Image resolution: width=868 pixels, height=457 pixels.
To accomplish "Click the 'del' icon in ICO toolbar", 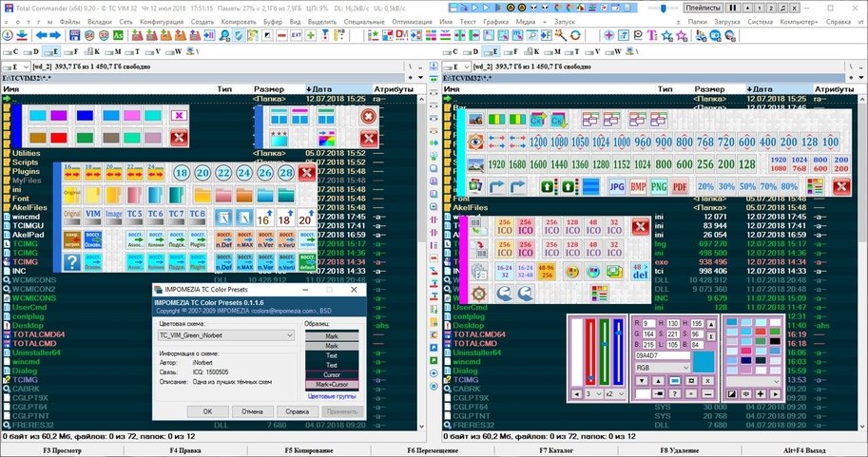I will point(640,271).
